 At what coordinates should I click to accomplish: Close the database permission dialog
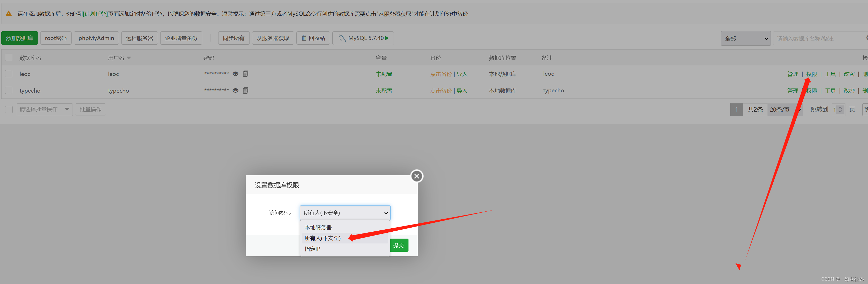[x=416, y=176]
